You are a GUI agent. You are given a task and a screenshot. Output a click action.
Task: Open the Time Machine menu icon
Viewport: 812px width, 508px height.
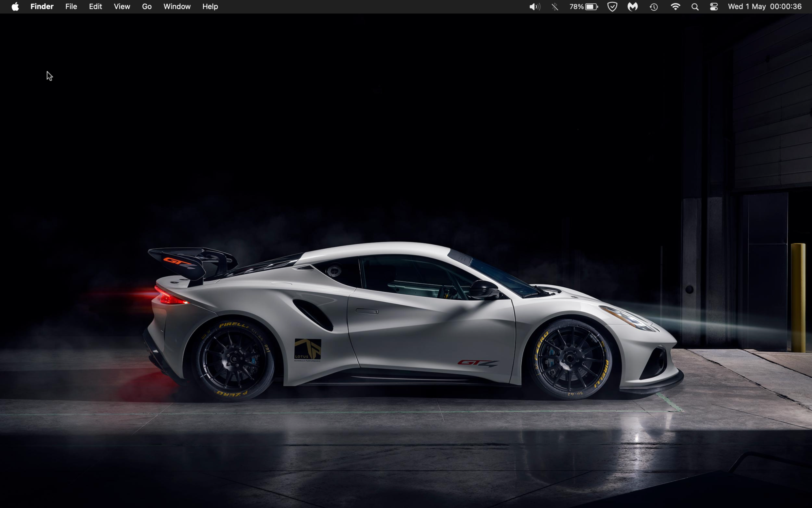pos(654,7)
